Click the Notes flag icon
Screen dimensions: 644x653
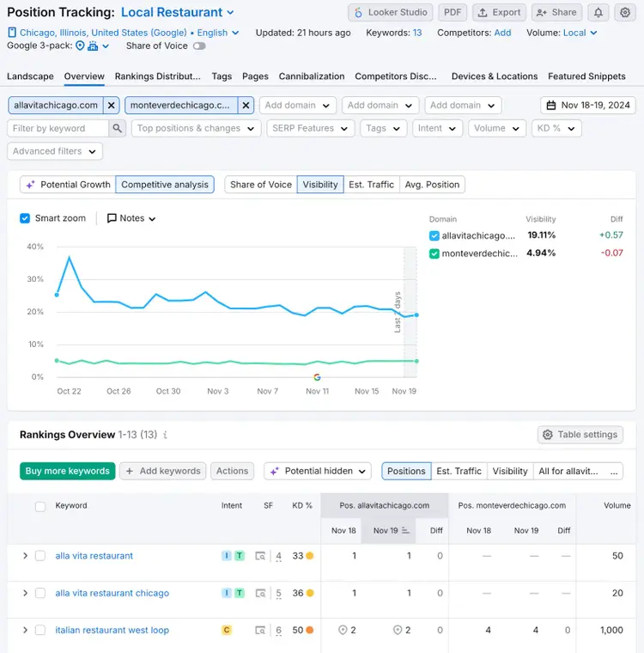coord(112,218)
